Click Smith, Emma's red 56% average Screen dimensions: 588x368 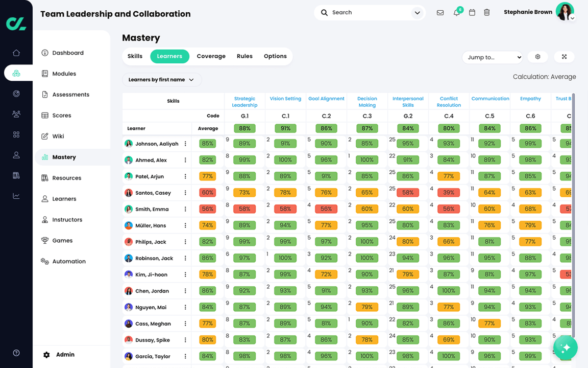[207, 209]
